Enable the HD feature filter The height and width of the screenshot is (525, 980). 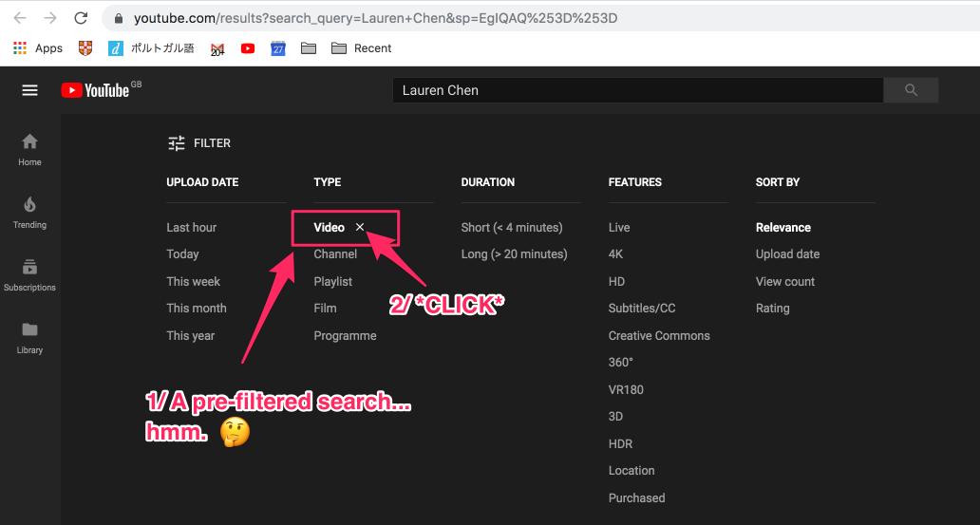(x=616, y=281)
